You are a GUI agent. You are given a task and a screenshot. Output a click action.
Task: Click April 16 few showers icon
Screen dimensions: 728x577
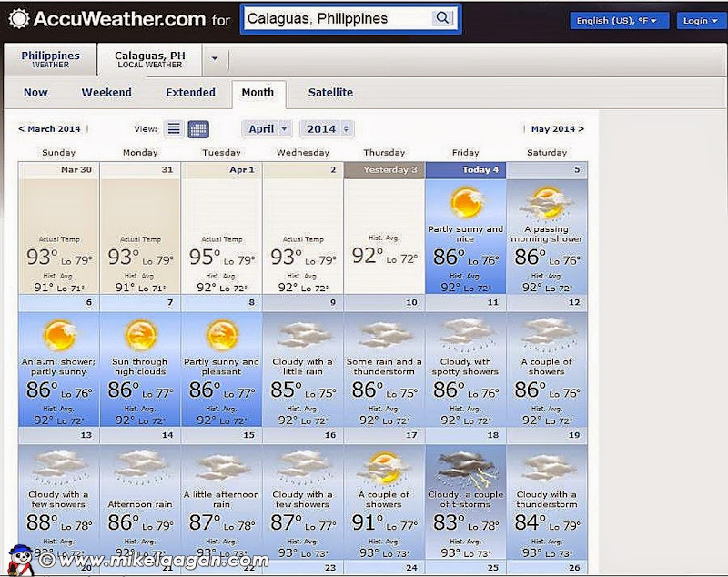303,468
